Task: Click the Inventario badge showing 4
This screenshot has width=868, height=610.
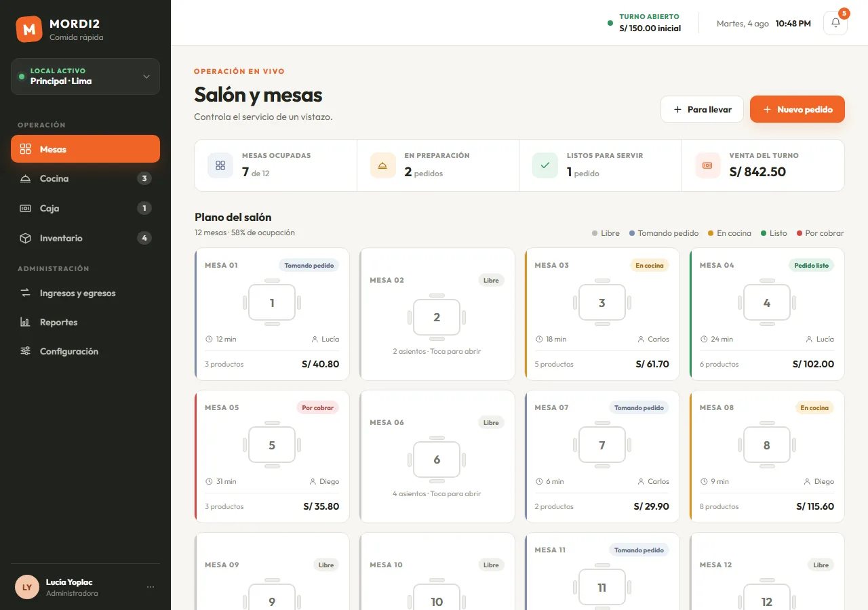Action: (144, 239)
